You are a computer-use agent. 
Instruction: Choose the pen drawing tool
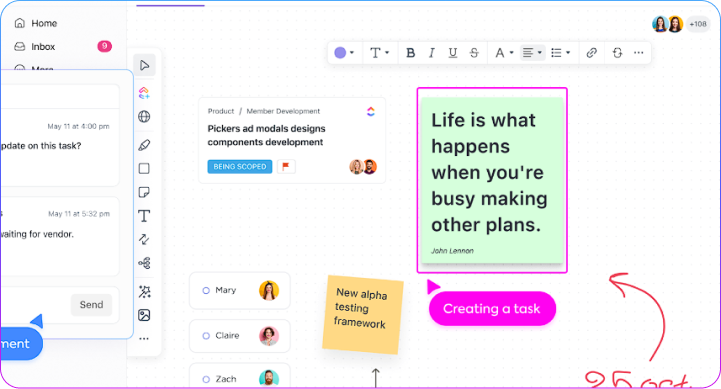144,145
